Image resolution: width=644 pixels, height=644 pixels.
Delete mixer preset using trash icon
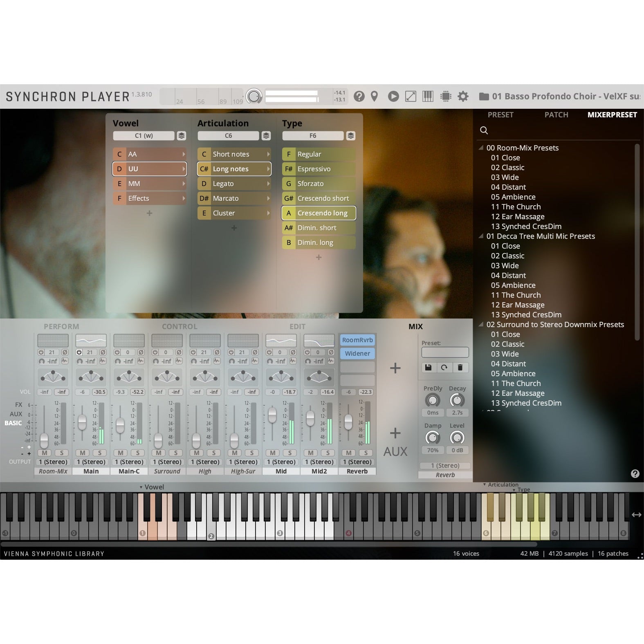pyautogui.click(x=460, y=368)
